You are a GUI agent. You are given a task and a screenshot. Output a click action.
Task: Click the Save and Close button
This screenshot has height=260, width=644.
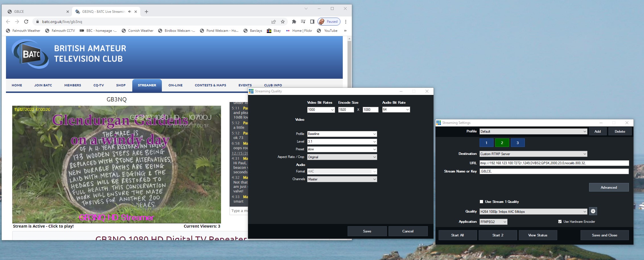[x=604, y=235]
